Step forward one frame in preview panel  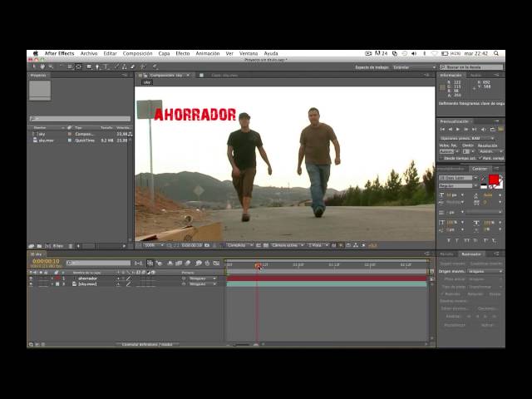pyautogui.click(x=466, y=130)
